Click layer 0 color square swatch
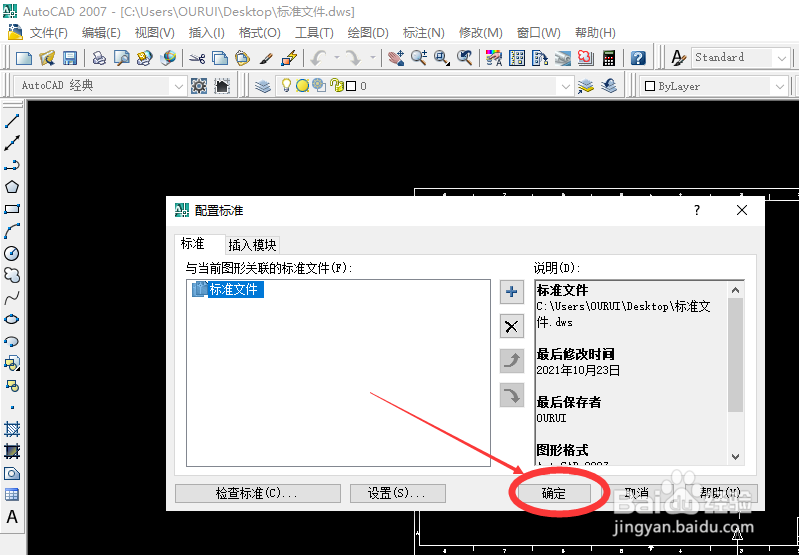The image size is (799, 555). pos(351,86)
